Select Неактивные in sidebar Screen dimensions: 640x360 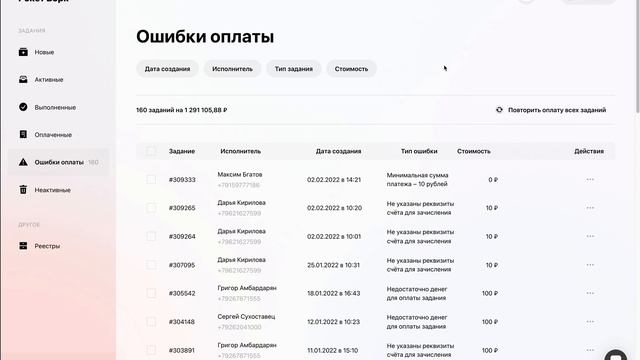click(52, 190)
